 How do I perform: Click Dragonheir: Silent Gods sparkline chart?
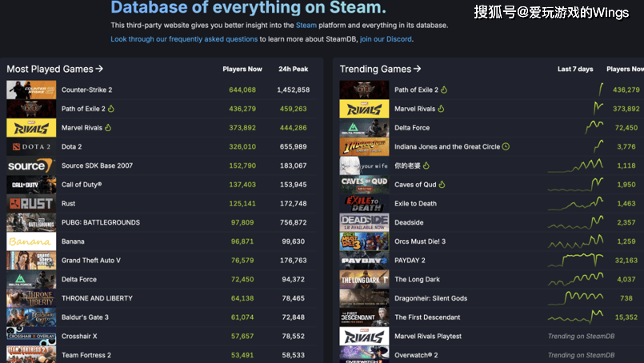[x=575, y=298]
